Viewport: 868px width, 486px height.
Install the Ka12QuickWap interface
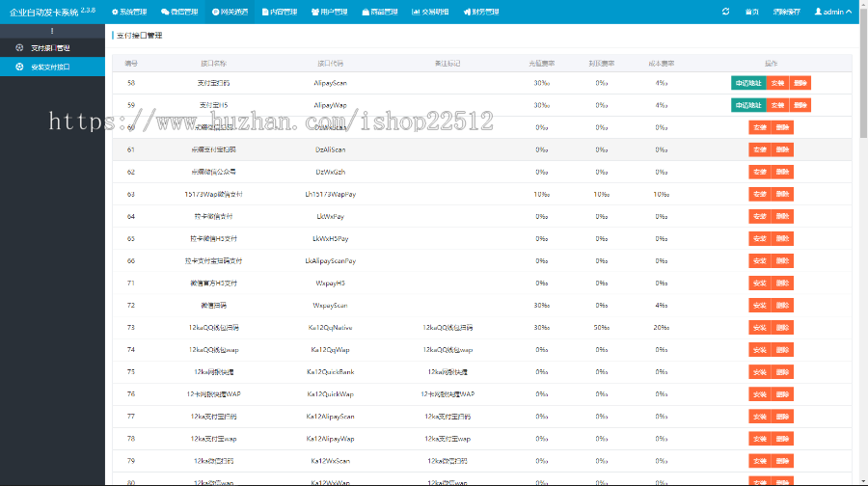(760, 394)
